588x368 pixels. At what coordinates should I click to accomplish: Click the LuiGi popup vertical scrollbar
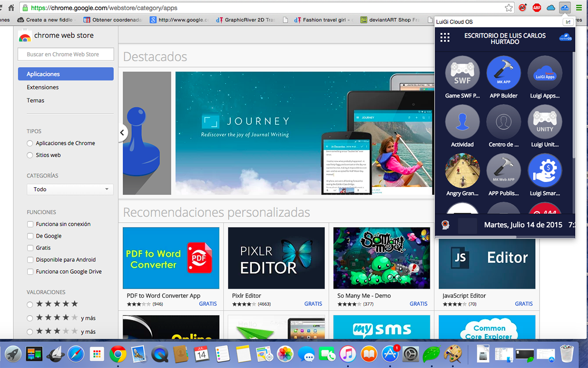point(573,106)
